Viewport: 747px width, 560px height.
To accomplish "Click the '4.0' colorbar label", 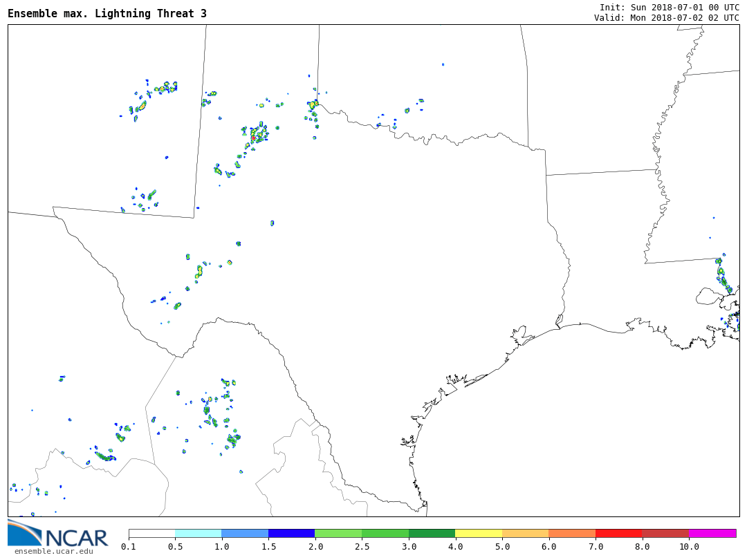I will point(455,547).
